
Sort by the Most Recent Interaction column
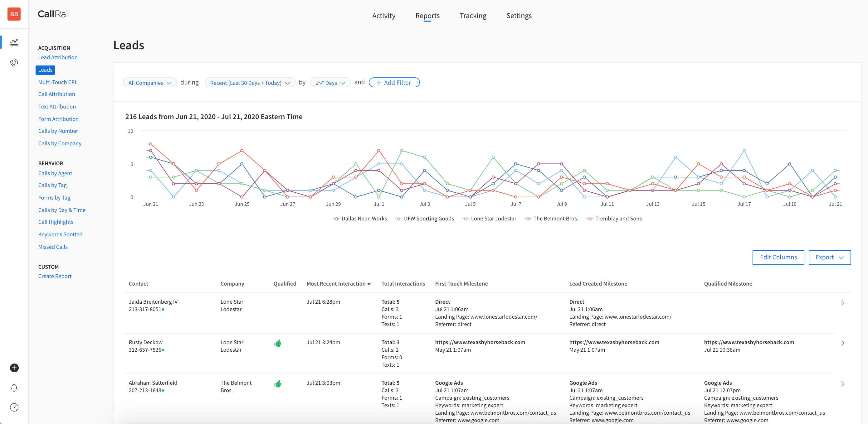click(338, 284)
